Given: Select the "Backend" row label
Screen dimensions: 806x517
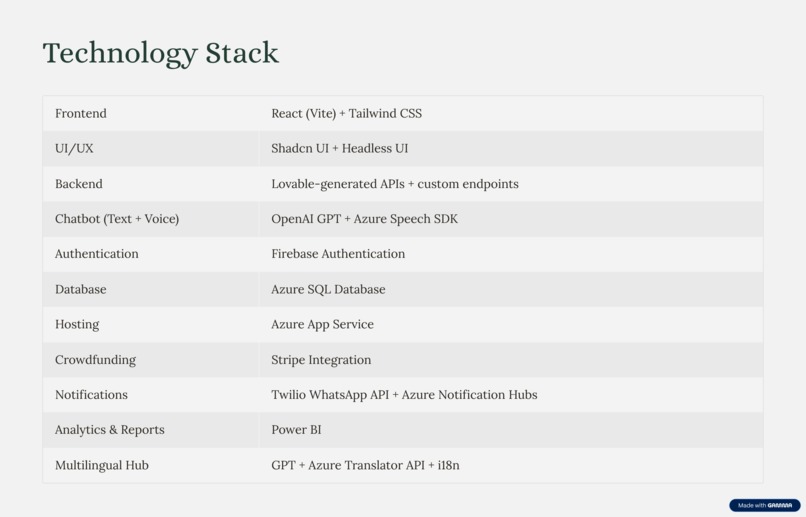Looking at the screenshot, I should [x=79, y=184].
